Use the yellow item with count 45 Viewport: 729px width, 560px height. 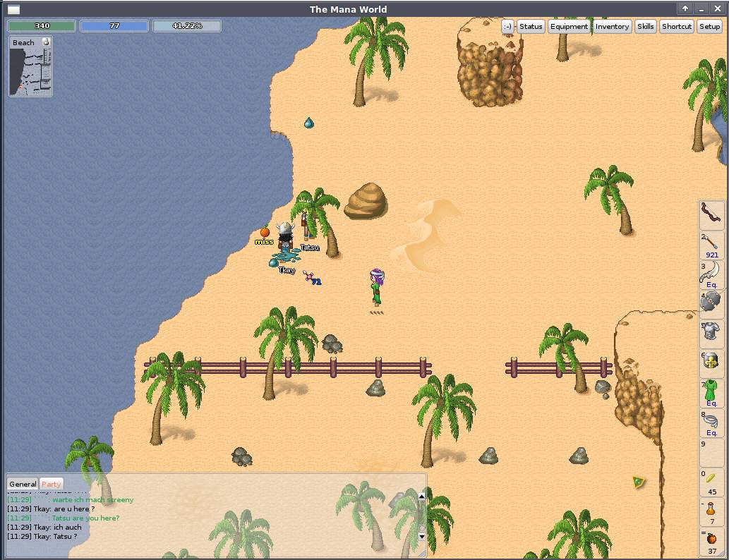pos(711,482)
